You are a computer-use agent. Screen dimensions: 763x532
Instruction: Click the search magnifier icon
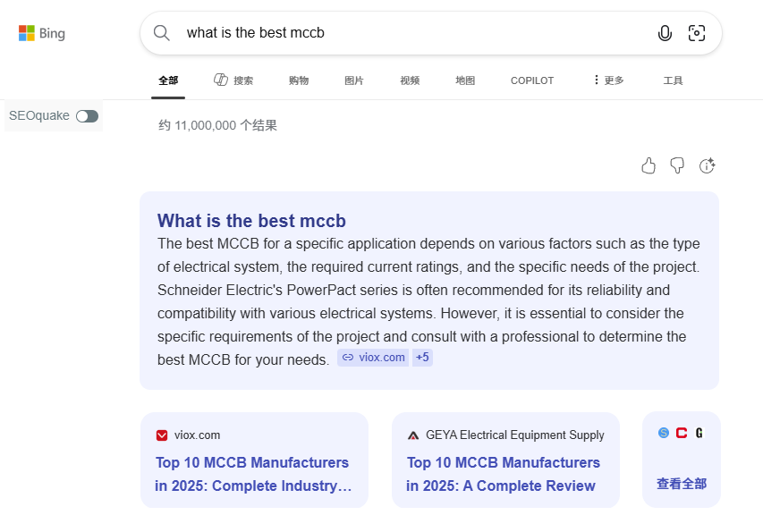click(162, 33)
